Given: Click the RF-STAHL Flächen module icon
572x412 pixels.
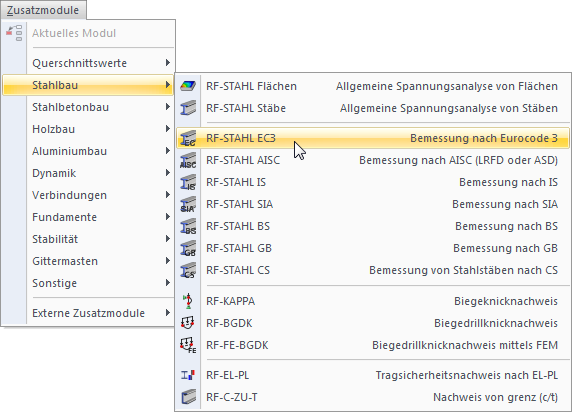Looking at the screenshot, I should (188, 86).
